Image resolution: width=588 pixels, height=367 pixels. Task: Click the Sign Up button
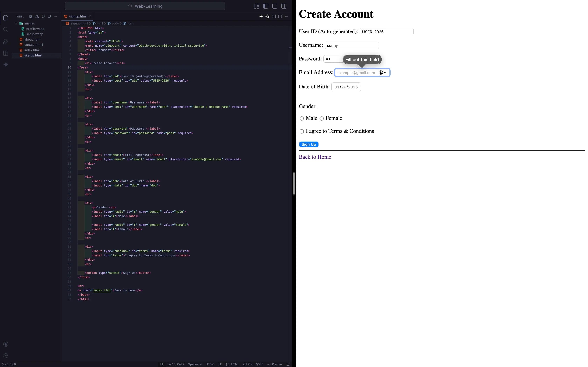pyautogui.click(x=309, y=144)
